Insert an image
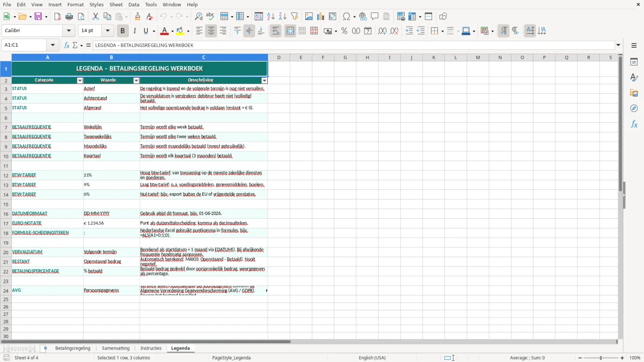 (309, 17)
